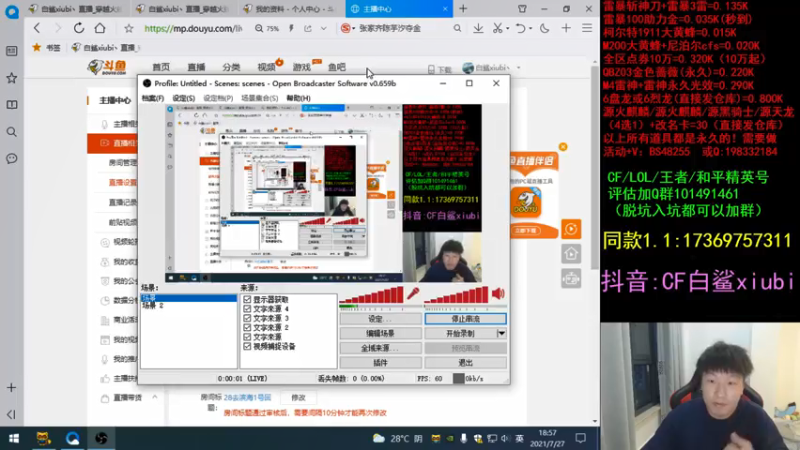Click the browser back arrow
Screen dimensions: 800x450
[x=37, y=29]
